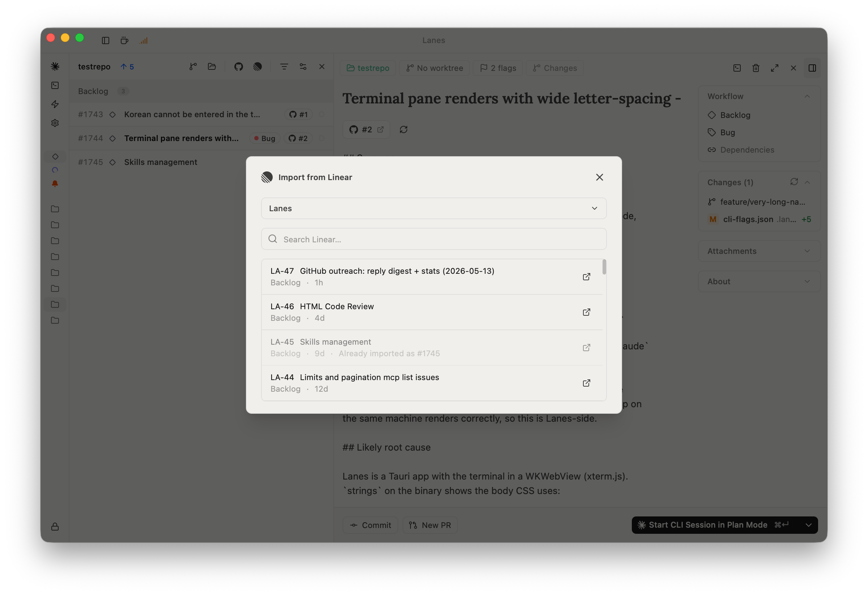Select LA-44 Limits and pagination issue
Image resolution: width=868 pixels, height=596 pixels.
[432, 383]
